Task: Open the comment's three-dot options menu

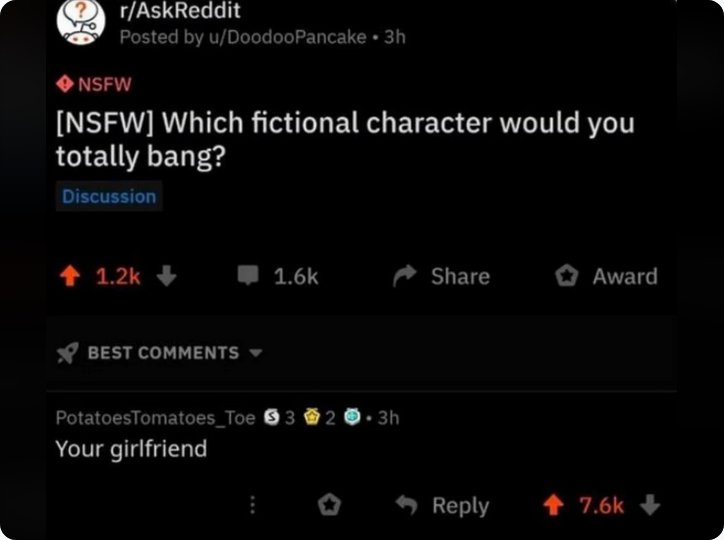Action: (x=252, y=505)
